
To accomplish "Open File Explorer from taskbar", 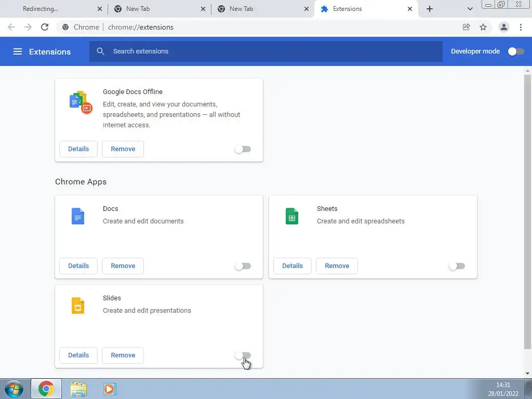I will 78,389.
